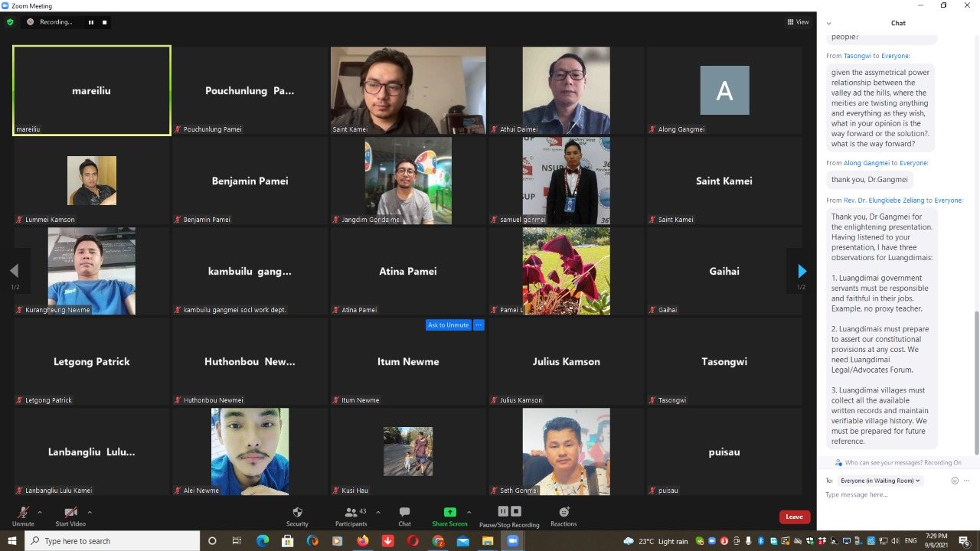
Task: Pause the recording in the top bar
Action: pos(91,22)
